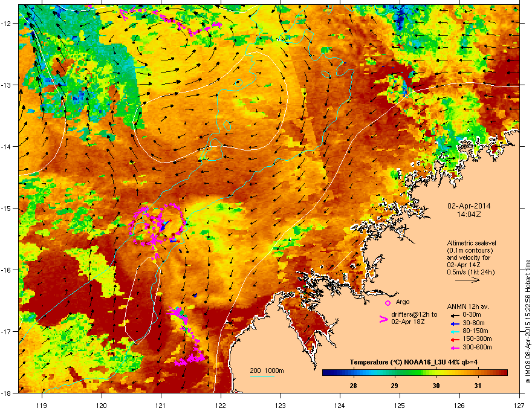Click the latitude axis label -12

pos(7,24)
